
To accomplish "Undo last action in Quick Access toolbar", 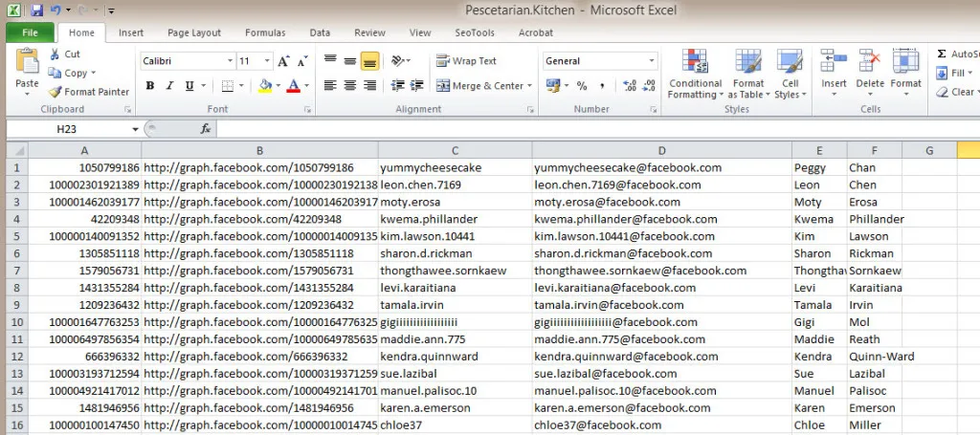I will [56, 10].
